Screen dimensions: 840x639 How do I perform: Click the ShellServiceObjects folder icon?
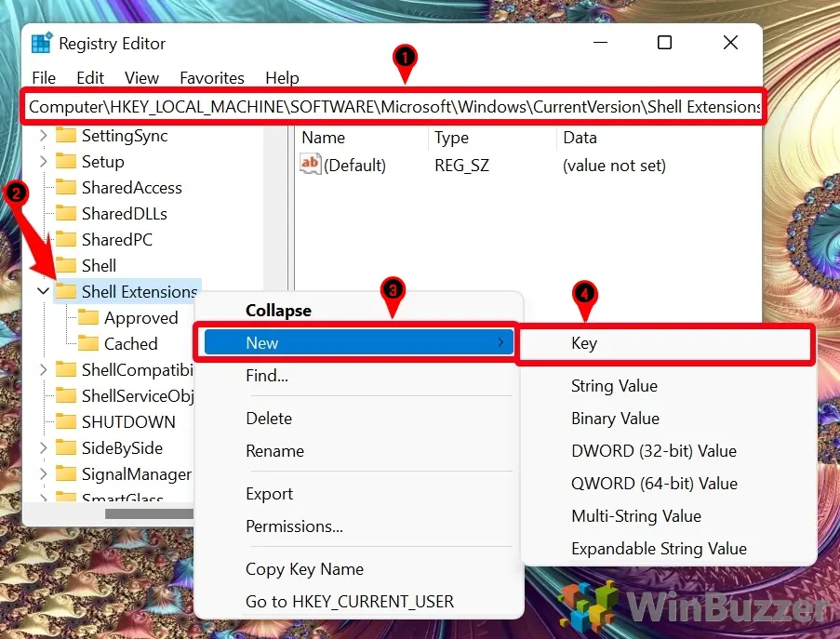click(x=66, y=395)
